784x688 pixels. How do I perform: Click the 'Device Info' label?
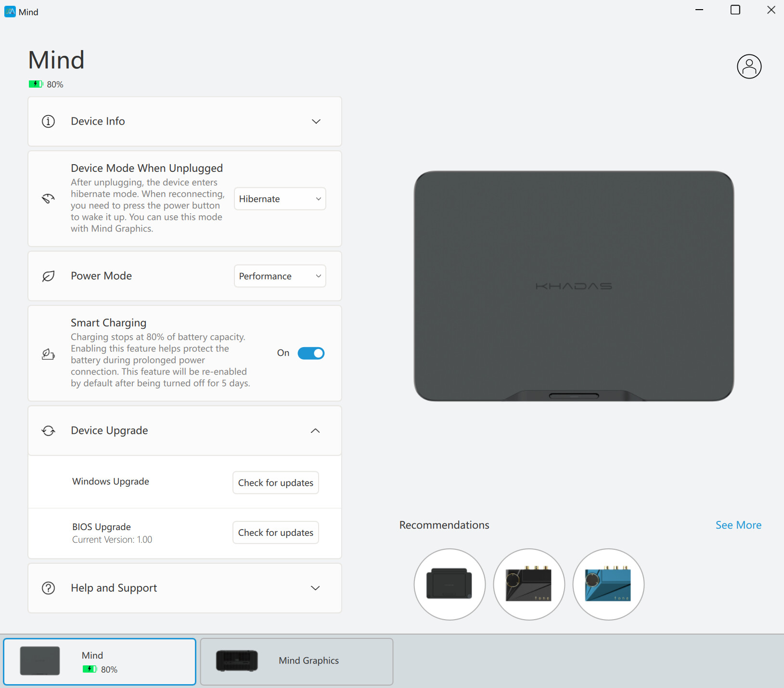click(x=98, y=121)
